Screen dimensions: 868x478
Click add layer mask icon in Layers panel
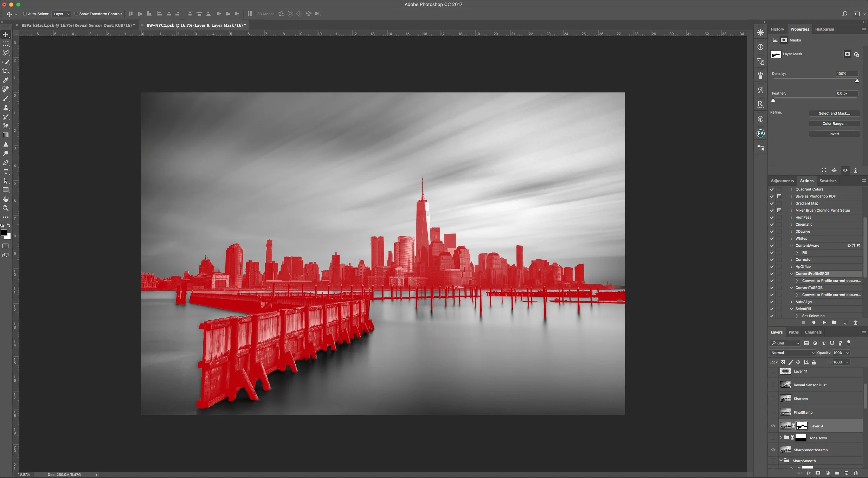(818, 473)
